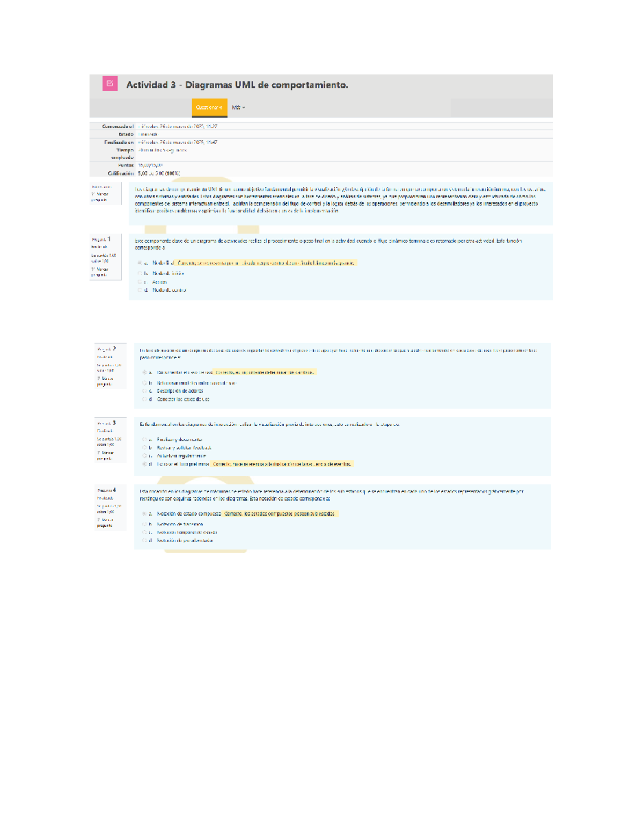Click the flag icon beside Pregunta 2
Screen dimensions: 644x834
(x=99, y=379)
